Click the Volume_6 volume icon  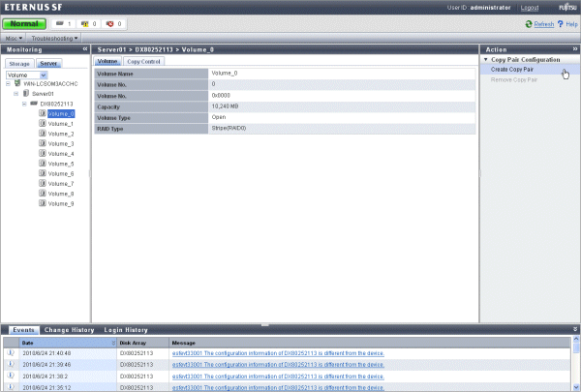point(43,173)
